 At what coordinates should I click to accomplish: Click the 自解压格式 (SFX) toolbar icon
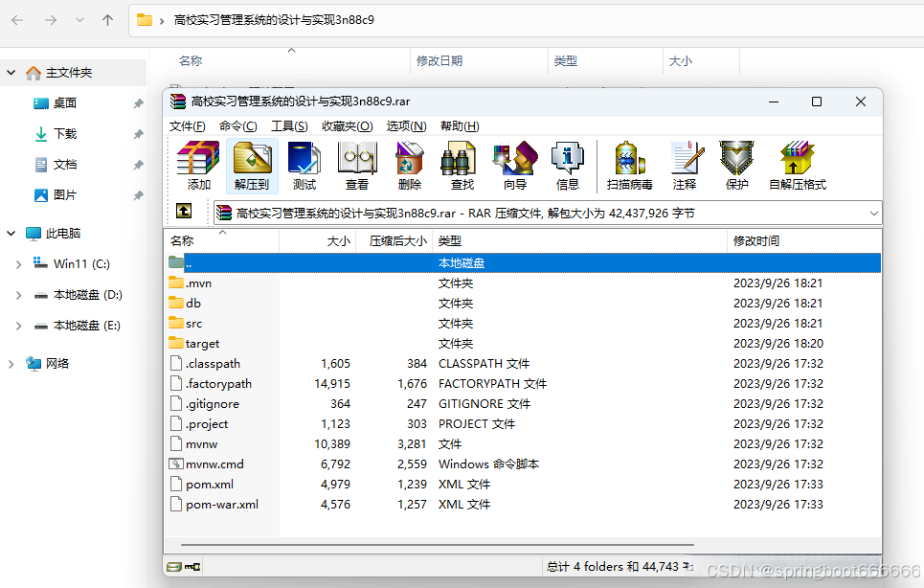coord(798,166)
